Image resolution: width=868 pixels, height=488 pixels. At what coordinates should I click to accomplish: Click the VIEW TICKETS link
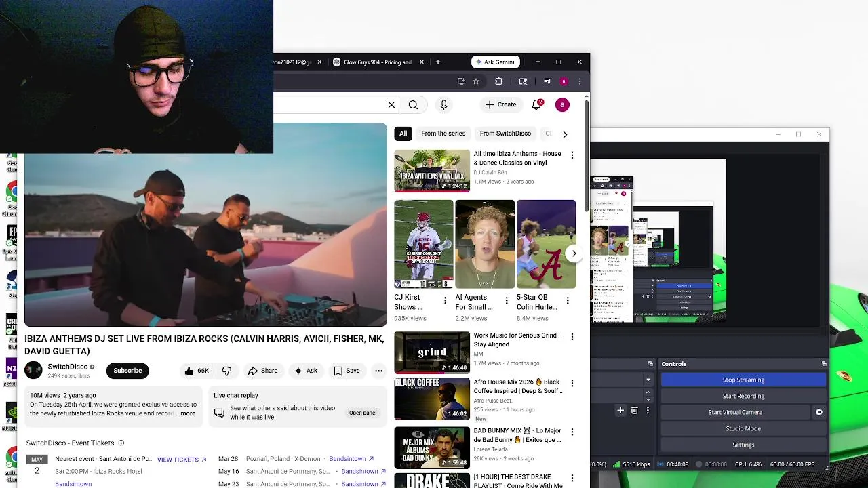click(182, 460)
